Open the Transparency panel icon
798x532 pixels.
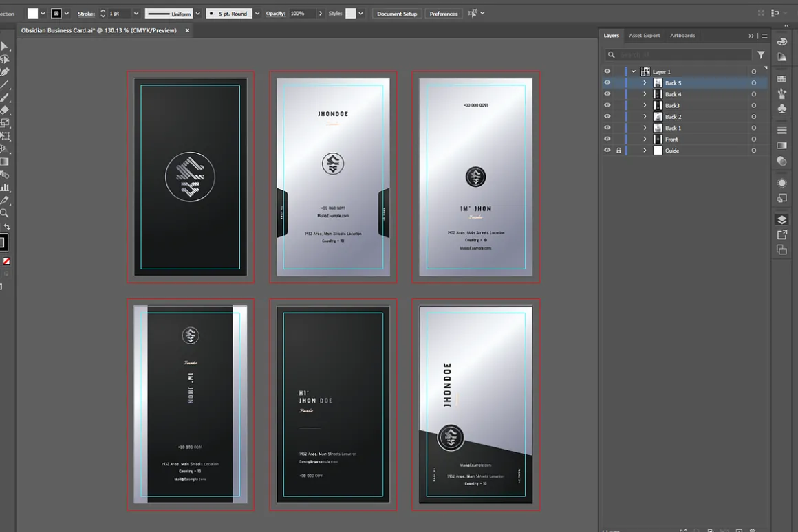click(x=782, y=162)
